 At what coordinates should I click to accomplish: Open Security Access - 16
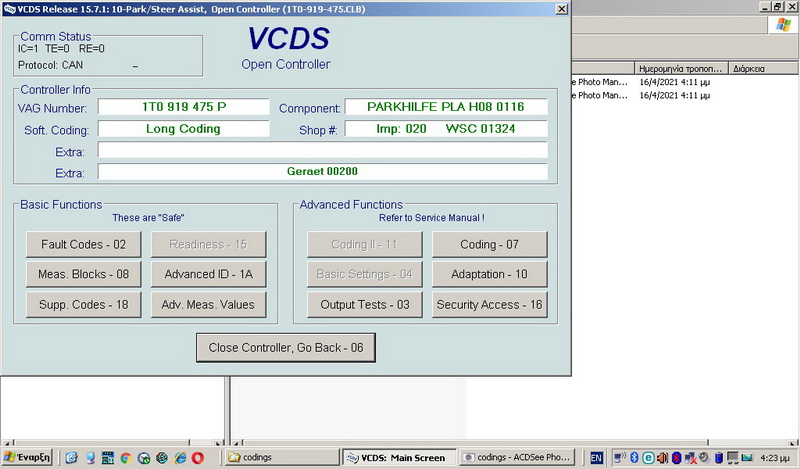click(x=489, y=305)
